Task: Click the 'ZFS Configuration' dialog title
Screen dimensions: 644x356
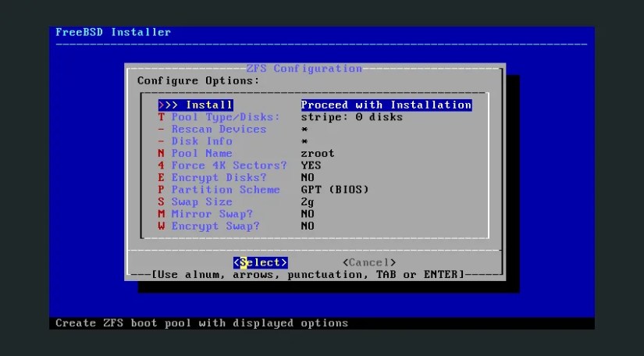Action: point(304,69)
